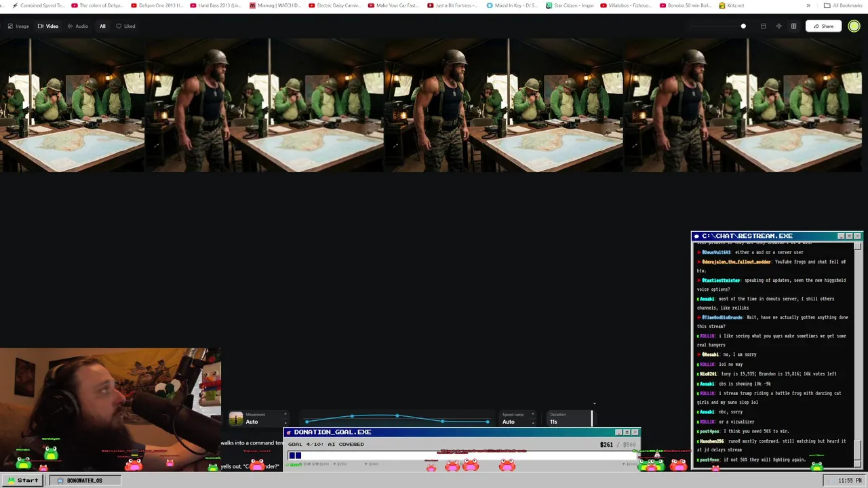Open the green profile avatar

854,26
